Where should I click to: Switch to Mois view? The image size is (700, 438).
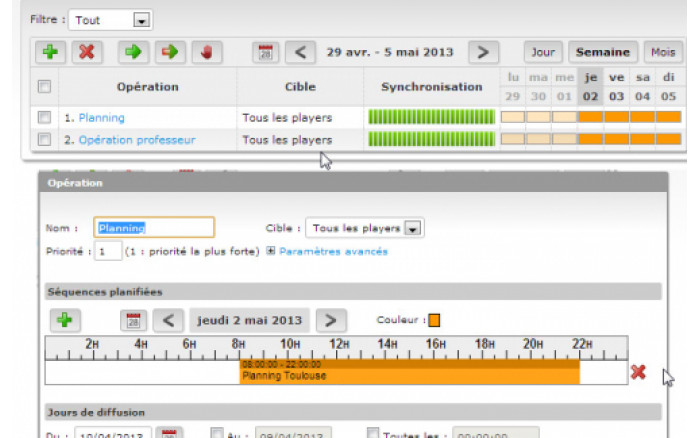pyautogui.click(x=662, y=51)
